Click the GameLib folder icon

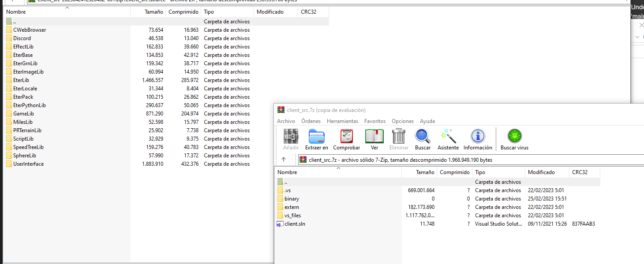click(9, 114)
